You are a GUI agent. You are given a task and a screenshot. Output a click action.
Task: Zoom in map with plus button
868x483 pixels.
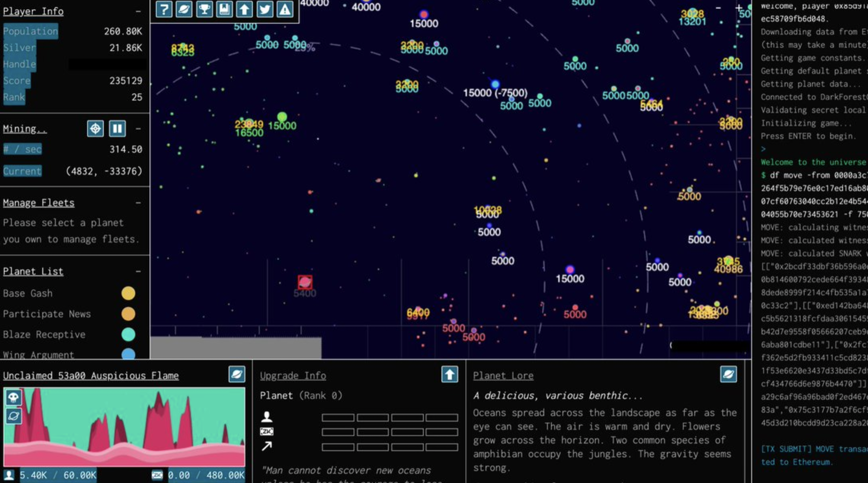tap(739, 8)
